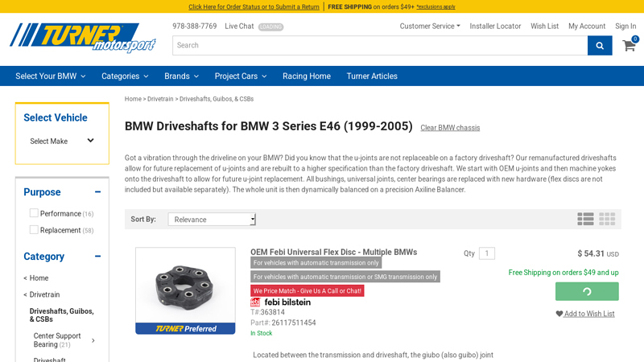Switch to list view icon

pyautogui.click(x=585, y=219)
